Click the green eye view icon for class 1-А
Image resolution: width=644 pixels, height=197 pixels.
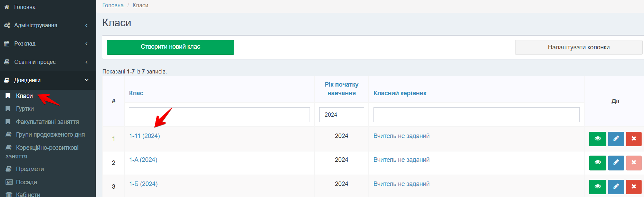pyautogui.click(x=597, y=163)
